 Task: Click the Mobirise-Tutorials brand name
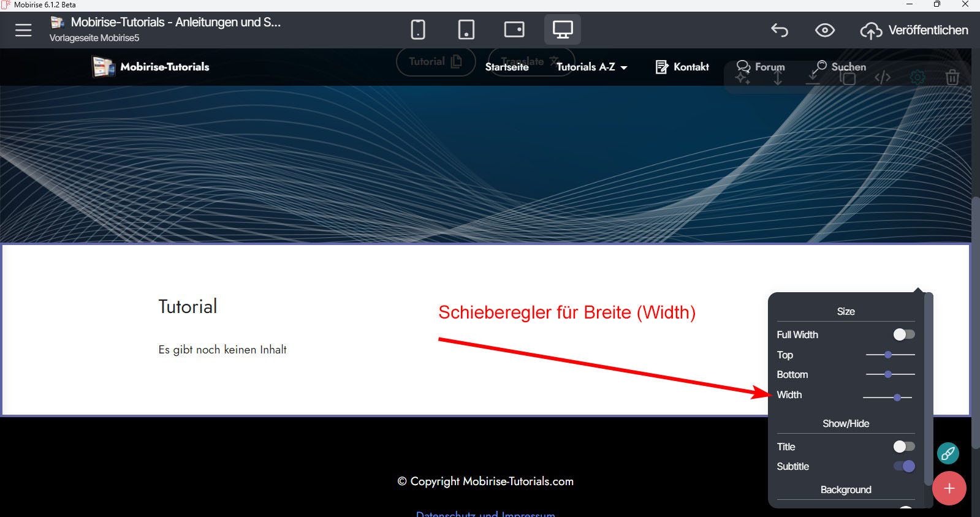click(x=165, y=67)
